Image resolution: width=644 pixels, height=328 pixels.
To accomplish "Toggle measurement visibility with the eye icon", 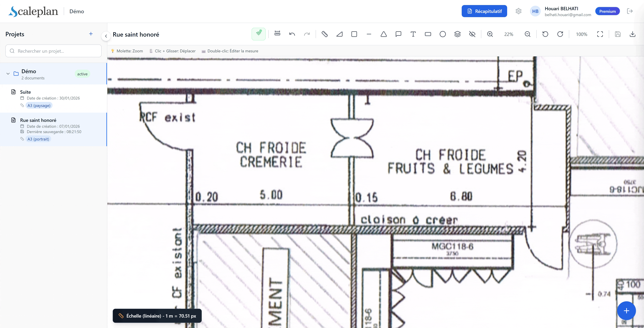I will click(x=472, y=34).
